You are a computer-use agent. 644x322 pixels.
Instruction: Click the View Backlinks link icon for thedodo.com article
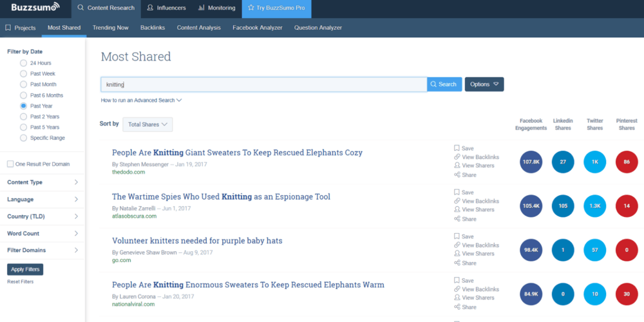(457, 157)
